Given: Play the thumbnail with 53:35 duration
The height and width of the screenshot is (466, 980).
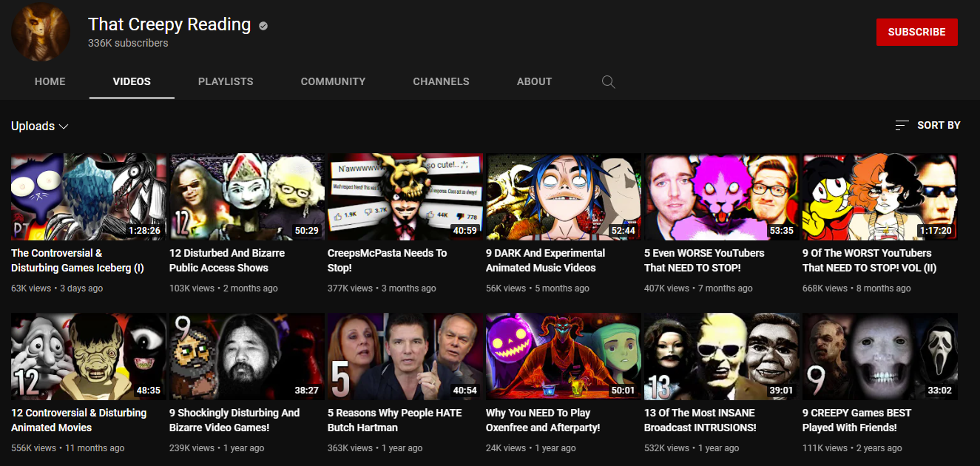Looking at the screenshot, I should [722, 197].
